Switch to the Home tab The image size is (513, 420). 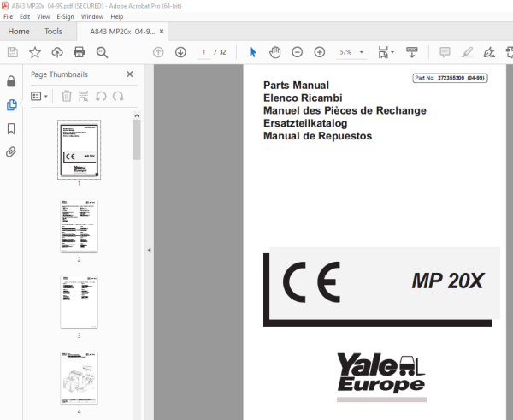(x=19, y=32)
